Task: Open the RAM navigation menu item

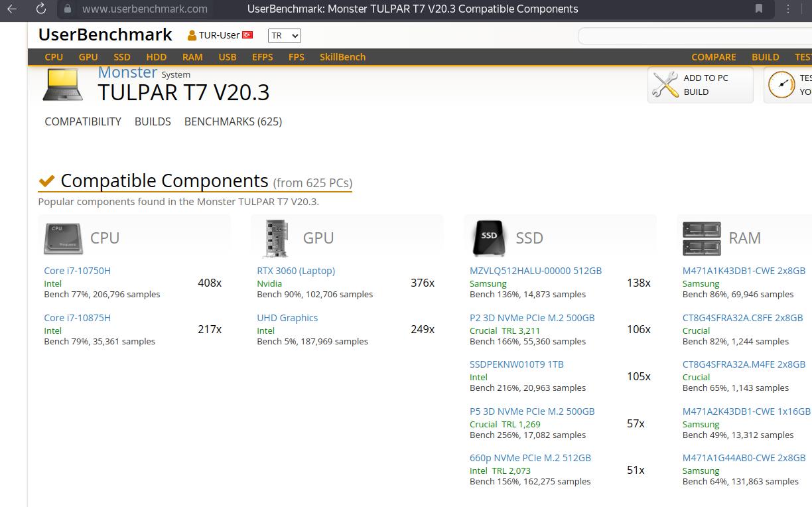Action: 192,57
